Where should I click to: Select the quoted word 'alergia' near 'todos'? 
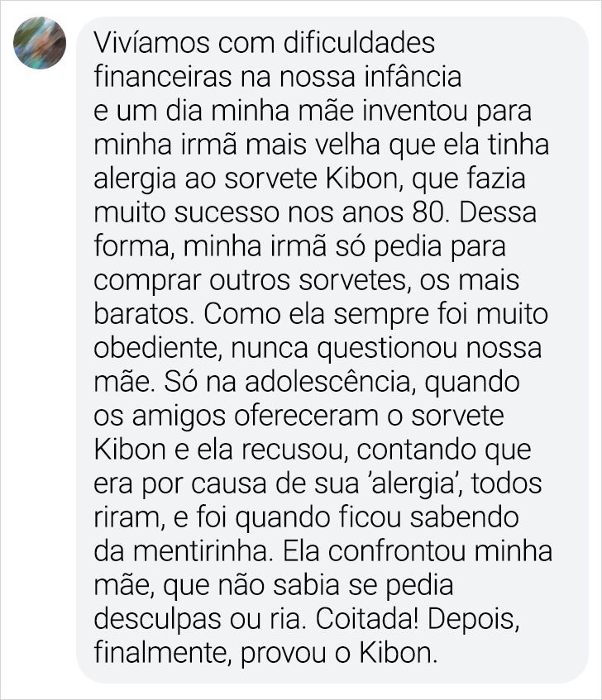[415, 484]
